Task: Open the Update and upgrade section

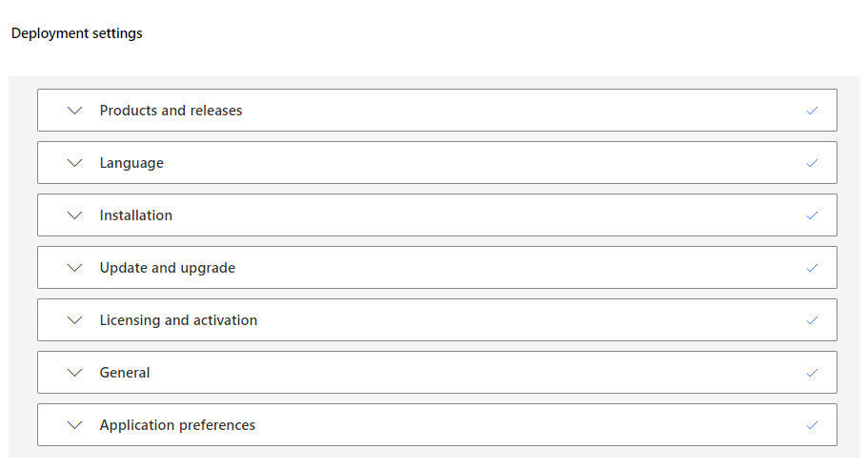Action: [168, 268]
